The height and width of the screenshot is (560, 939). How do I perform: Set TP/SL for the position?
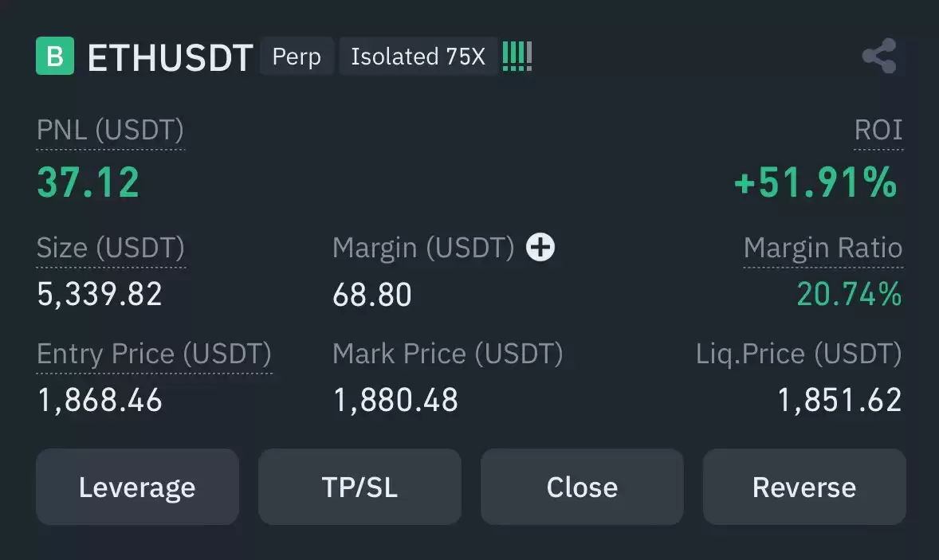(360, 487)
